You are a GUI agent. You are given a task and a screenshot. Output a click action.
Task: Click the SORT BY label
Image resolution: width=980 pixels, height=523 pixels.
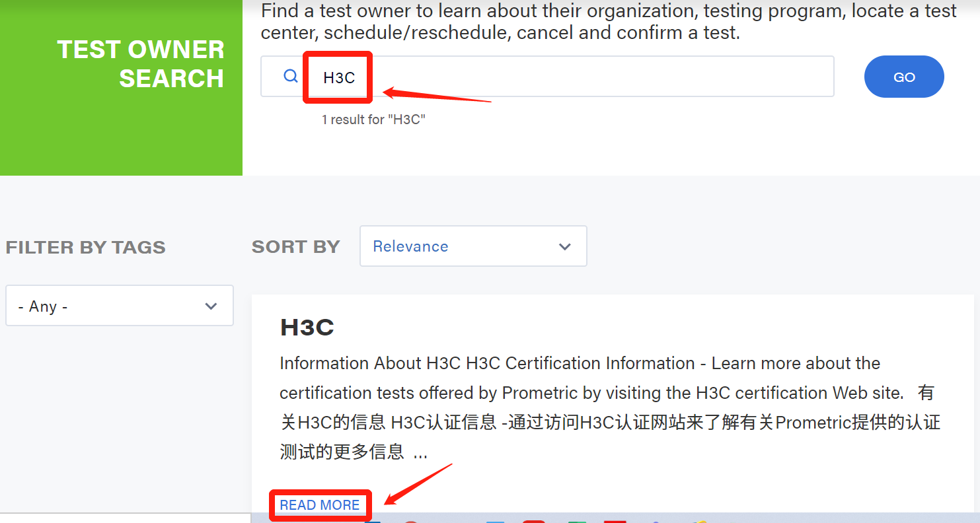click(x=295, y=247)
